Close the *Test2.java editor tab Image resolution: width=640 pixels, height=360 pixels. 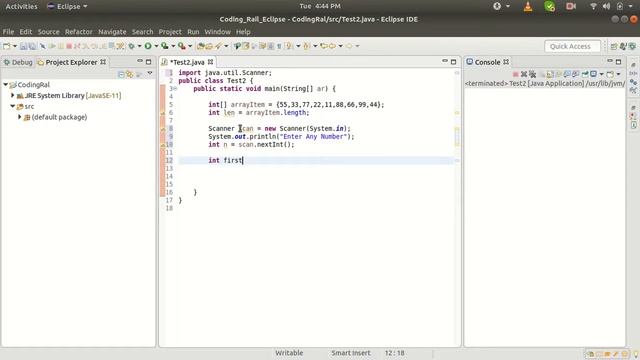(x=210, y=62)
